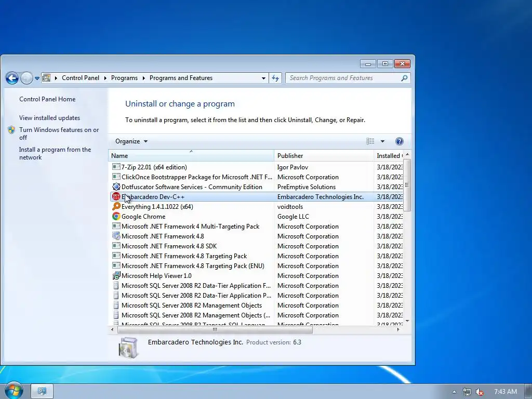This screenshot has width=532, height=399.
Task: Select the Google Chrome row name
Action: 143,217
